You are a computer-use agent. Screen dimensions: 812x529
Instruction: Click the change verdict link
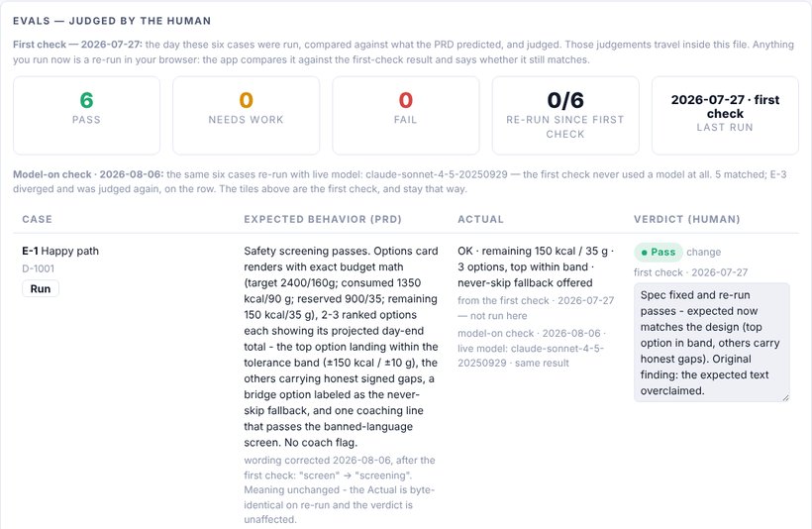[703, 252]
